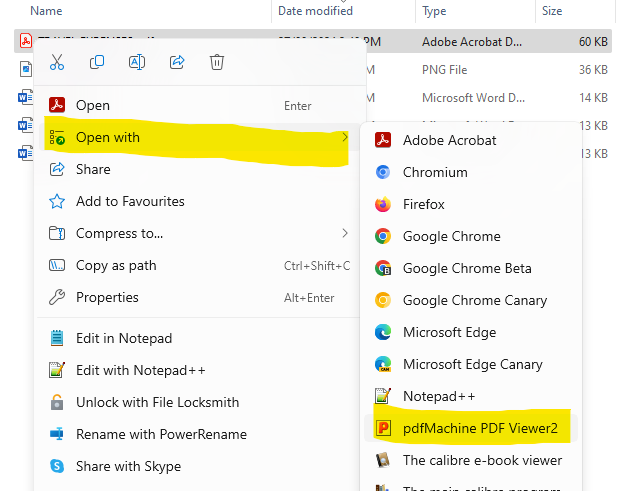Click the 'PNG File' type cell

[444, 70]
